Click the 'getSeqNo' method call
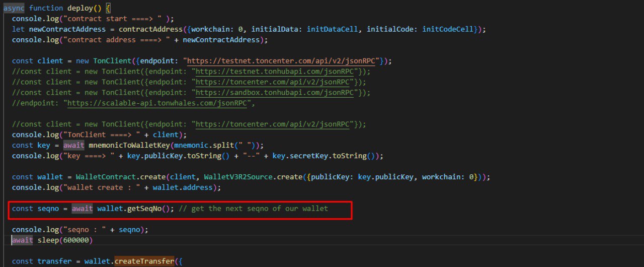Viewport: 644px width, 267px height. [144, 209]
